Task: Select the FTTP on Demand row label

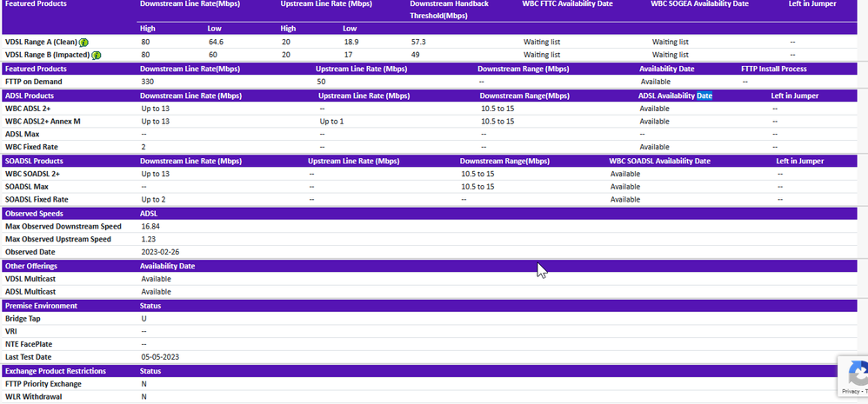Action: [x=33, y=82]
